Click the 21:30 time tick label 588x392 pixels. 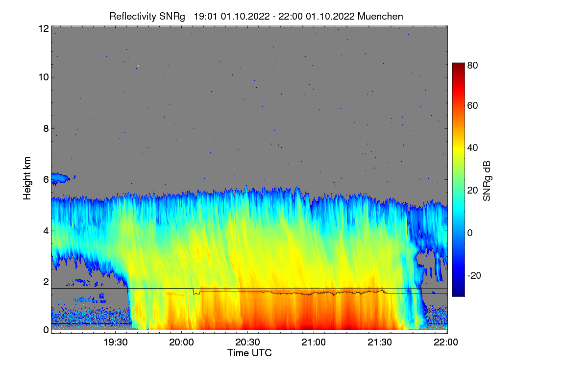click(x=380, y=343)
